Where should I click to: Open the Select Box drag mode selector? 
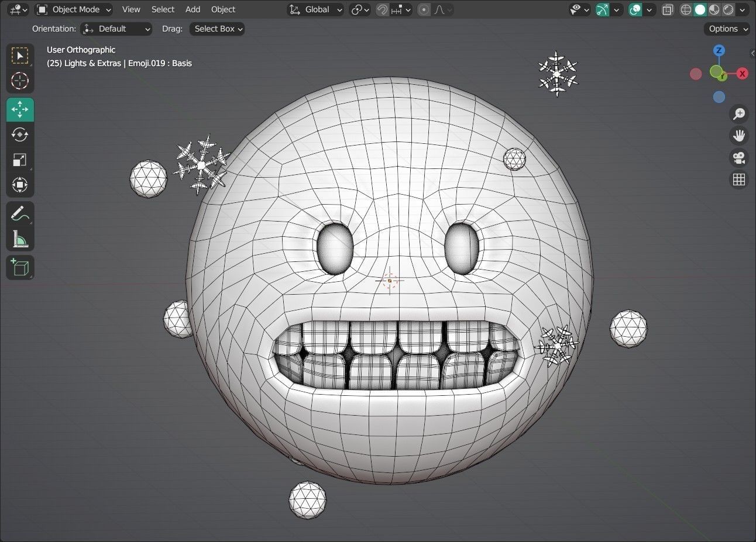pos(217,29)
